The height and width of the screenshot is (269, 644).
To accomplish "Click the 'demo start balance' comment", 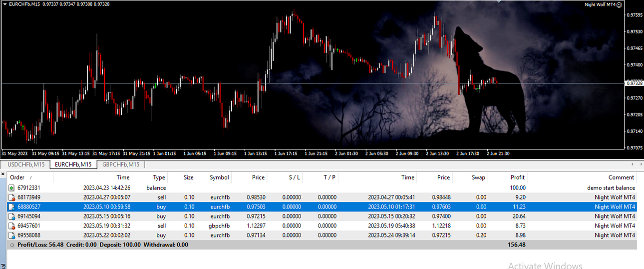I will (x=611, y=188).
